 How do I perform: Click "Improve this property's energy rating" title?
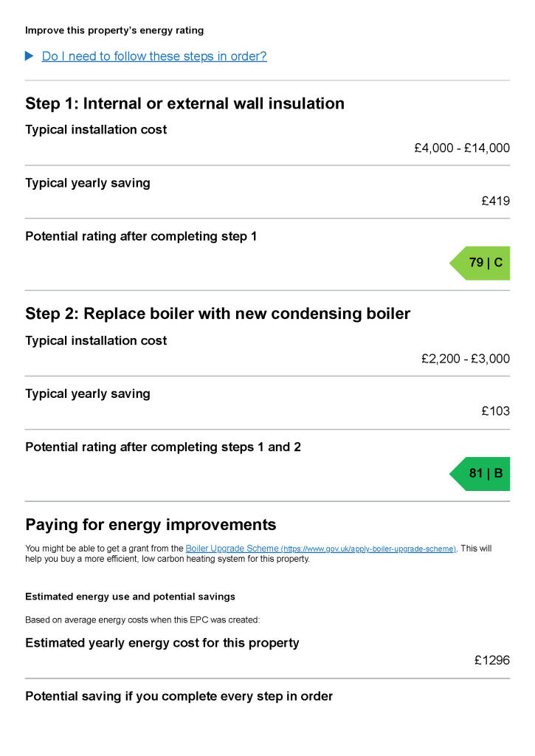click(114, 31)
